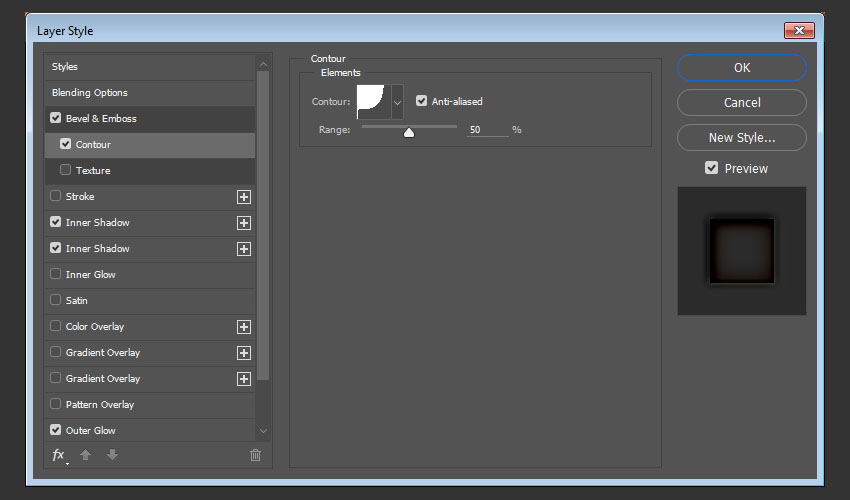Enable the Texture checkbox
850x500 pixels.
click(66, 170)
